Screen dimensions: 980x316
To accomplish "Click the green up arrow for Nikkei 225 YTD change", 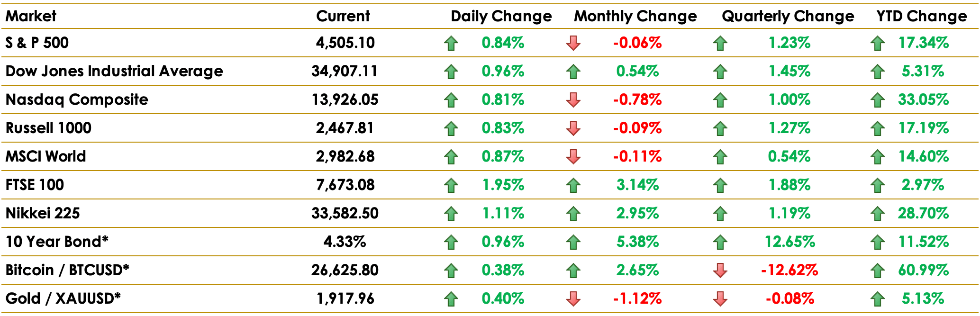I will pyautogui.click(x=878, y=214).
